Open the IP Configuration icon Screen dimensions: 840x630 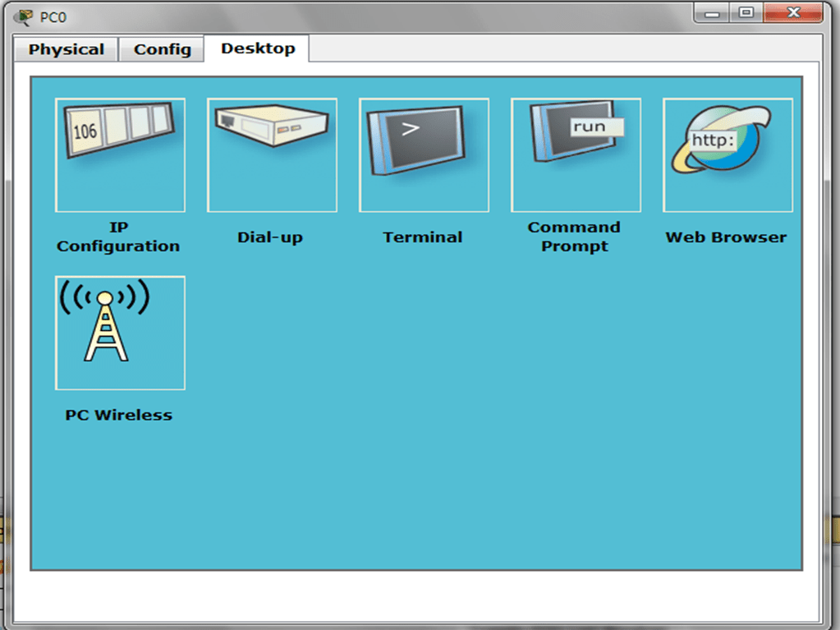click(120, 154)
